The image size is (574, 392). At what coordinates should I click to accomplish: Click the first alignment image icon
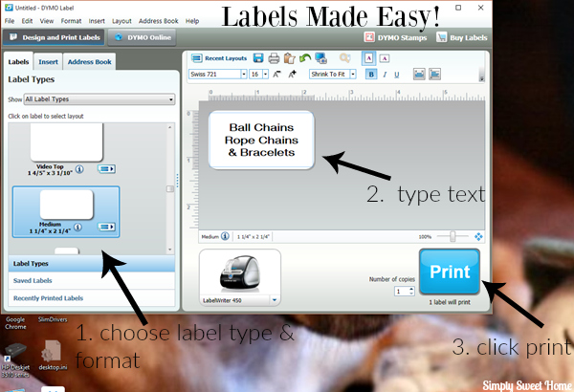pyautogui.click(x=419, y=75)
